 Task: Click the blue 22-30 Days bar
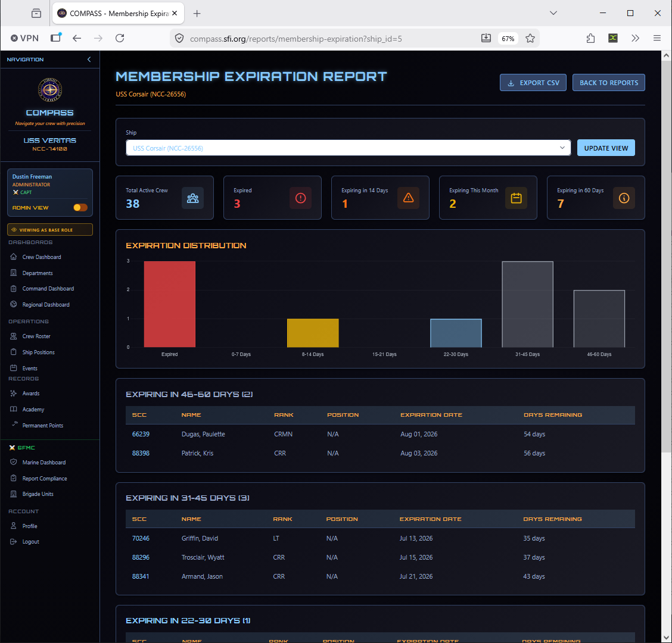point(456,333)
